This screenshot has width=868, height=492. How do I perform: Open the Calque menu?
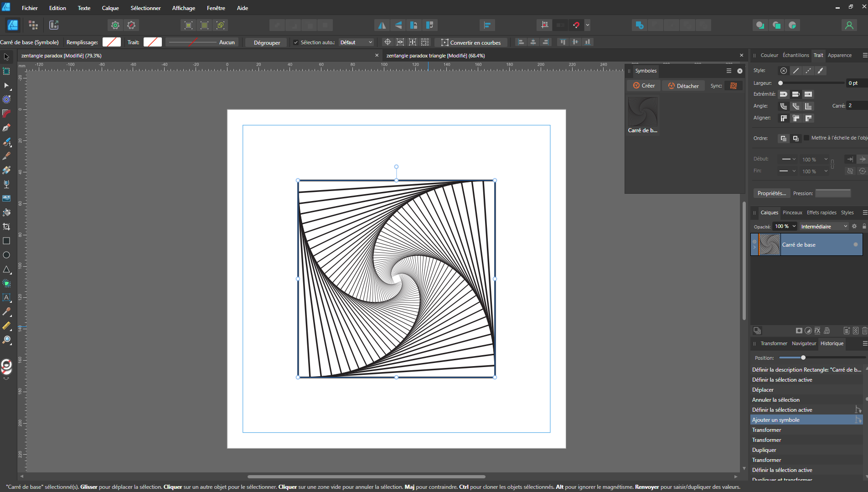[110, 8]
